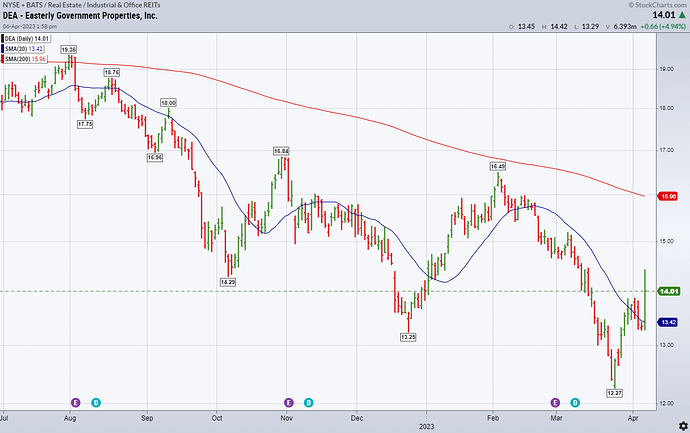Click the purple earnings marker near Mar
This screenshot has width=690, height=433.
(x=555, y=402)
